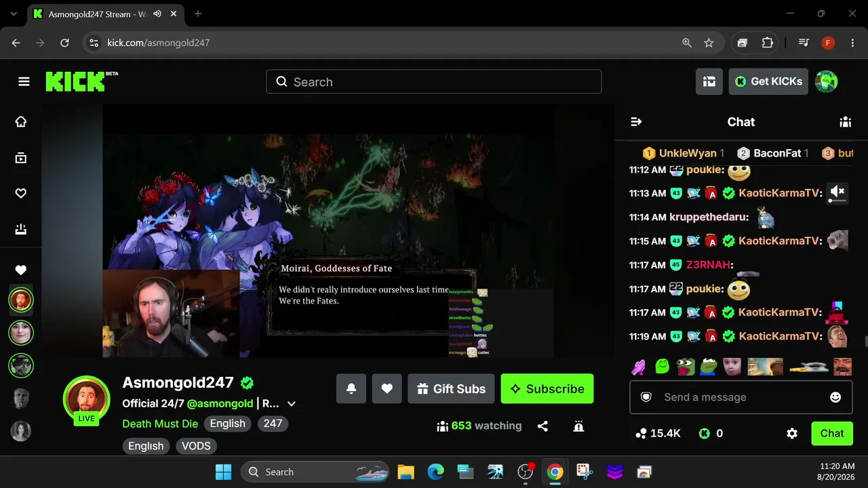Follow Asmongold247 with the heart button
The width and height of the screenshot is (868, 488).
pyautogui.click(x=387, y=388)
